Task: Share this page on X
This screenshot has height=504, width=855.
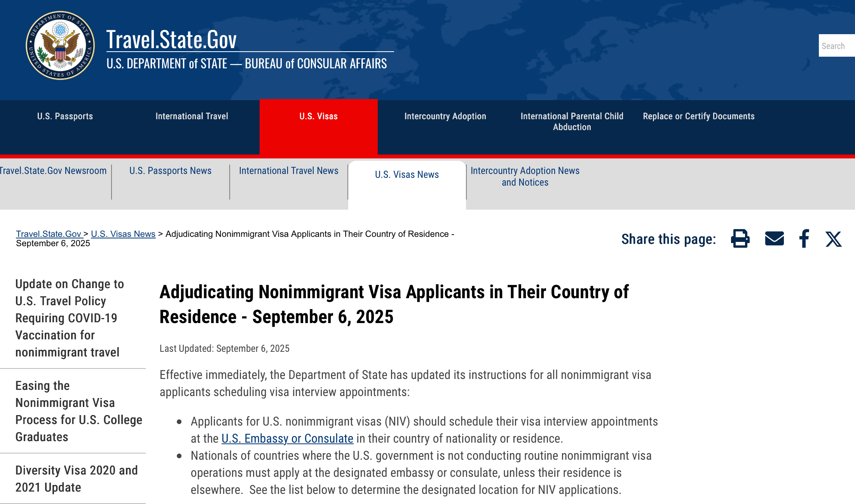Action: coord(833,239)
